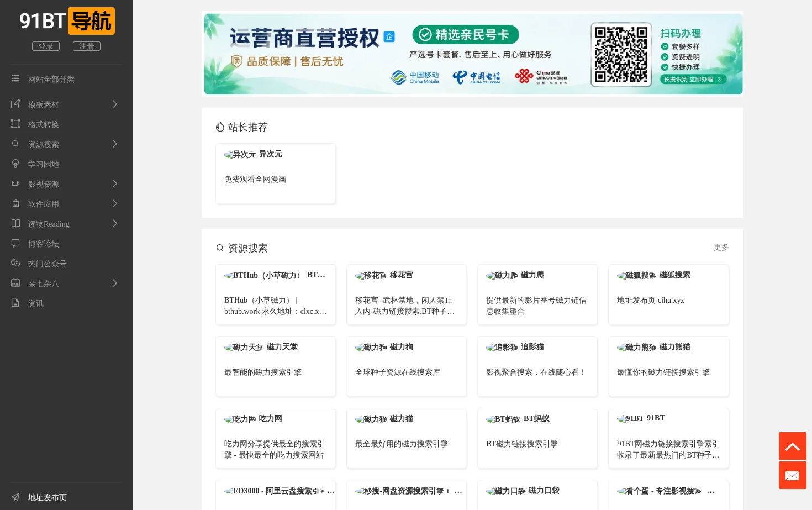Image resolution: width=812 pixels, height=510 pixels.
Task: Open the BTHub（小草磁力） site card
Action: point(276,295)
